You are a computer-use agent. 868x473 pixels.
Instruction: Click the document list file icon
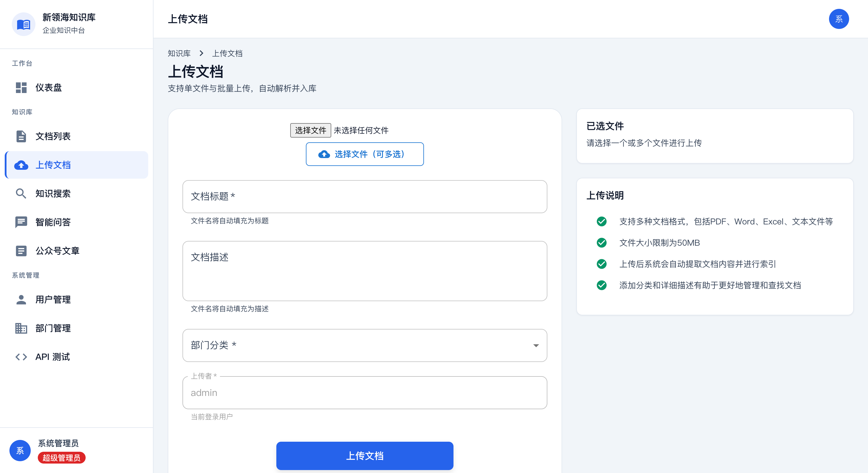21,136
